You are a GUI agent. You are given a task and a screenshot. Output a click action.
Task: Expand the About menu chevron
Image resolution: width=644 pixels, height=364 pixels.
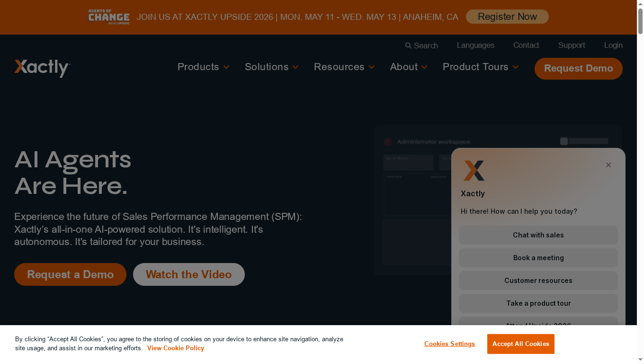click(x=424, y=67)
